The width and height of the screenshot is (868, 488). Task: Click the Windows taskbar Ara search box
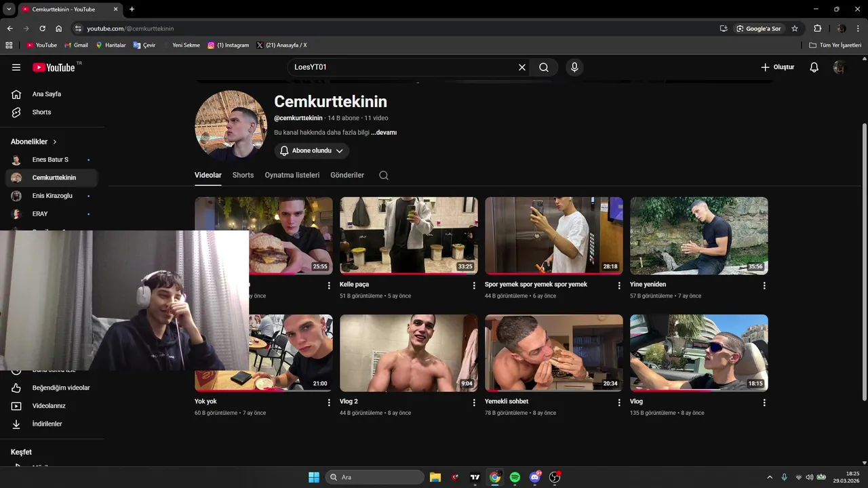click(x=375, y=477)
